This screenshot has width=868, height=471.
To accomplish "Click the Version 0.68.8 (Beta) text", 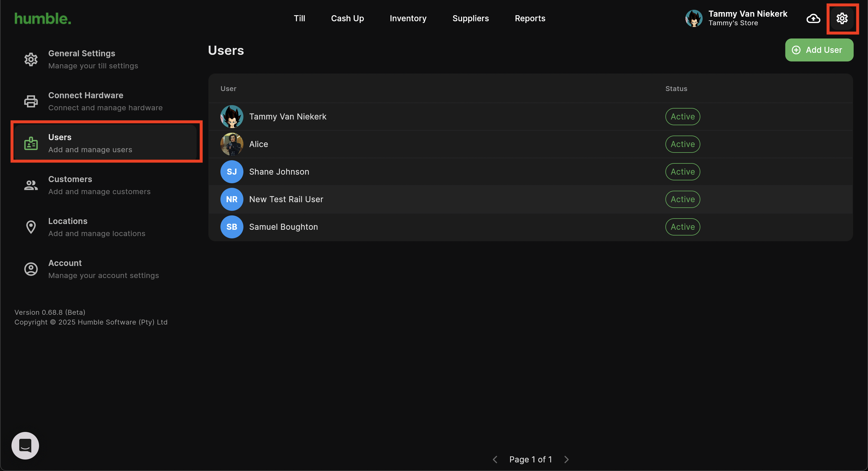I will [x=50, y=312].
